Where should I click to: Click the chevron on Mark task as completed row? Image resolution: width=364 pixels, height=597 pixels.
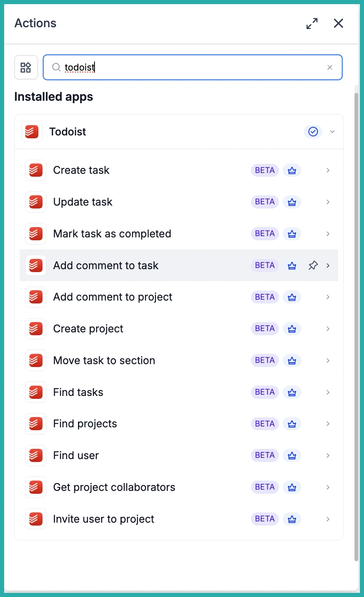coord(328,234)
